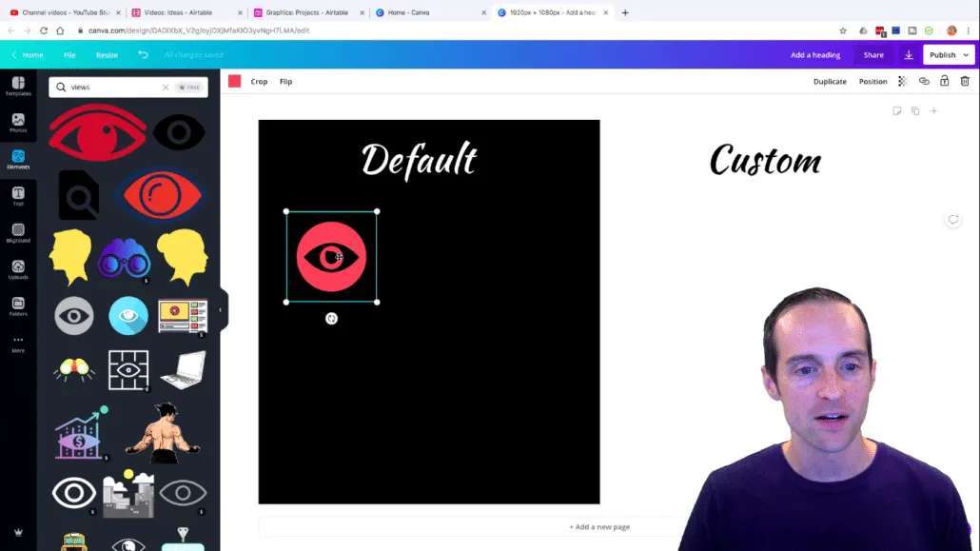Viewport: 980px width, 551px height.
Task: Select the Default heading text on canvas
Action: (x=420, y=161)
